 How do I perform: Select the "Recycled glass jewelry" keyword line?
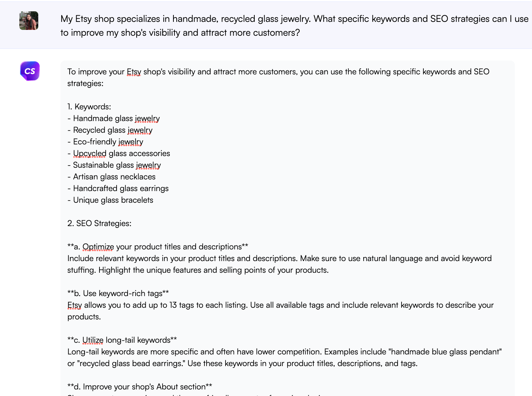coord(113,130)
